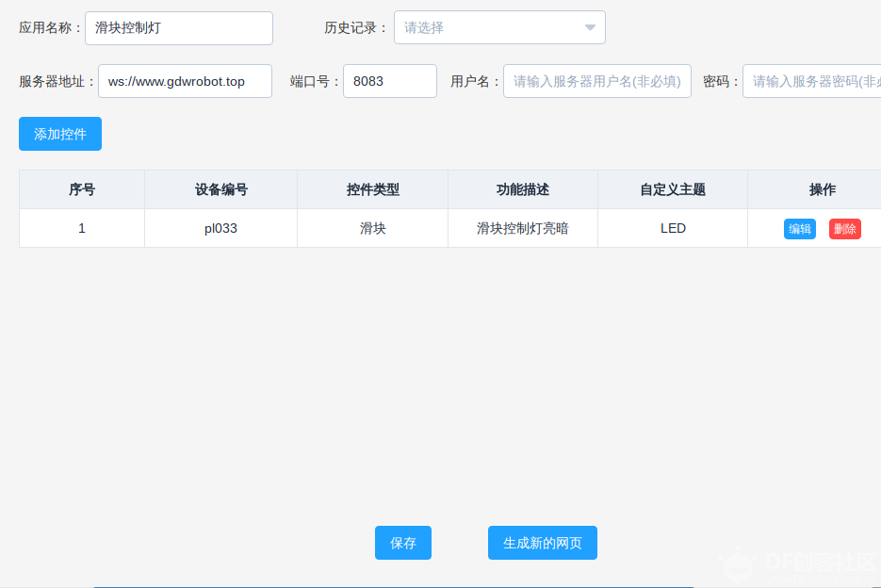
Task: Select the 功能描述 column header
Action: coord(522,189)
